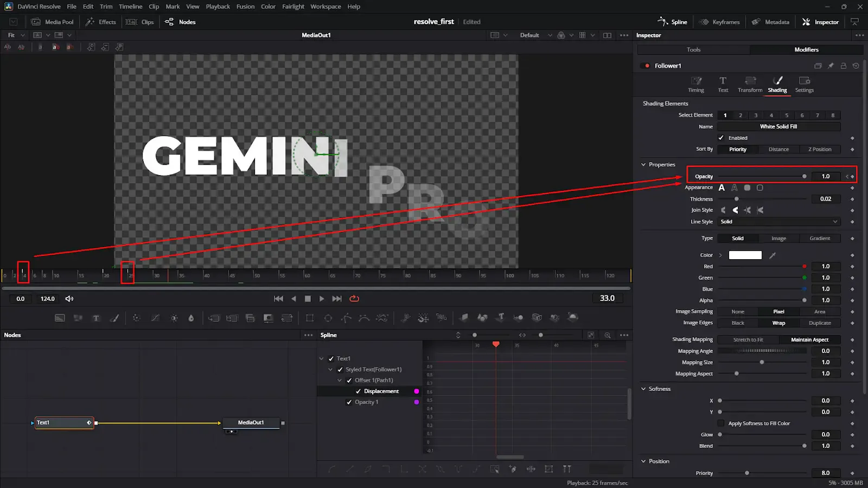Image resolution: width=868 pixels, height=488 pixels.
Task: Switch to the Modifiers inspector tab
Action: (806, 49)
